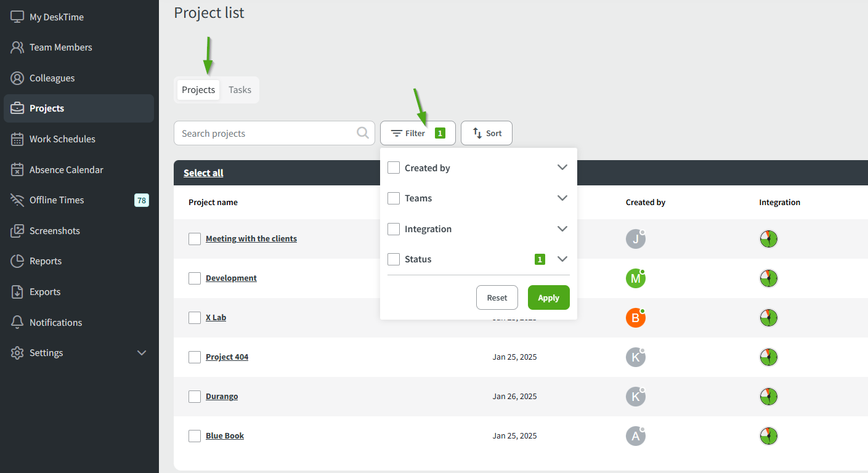The image size is (868, 473).
Task: Click the search magnifier icon
Action: click(x=363, y=133)
